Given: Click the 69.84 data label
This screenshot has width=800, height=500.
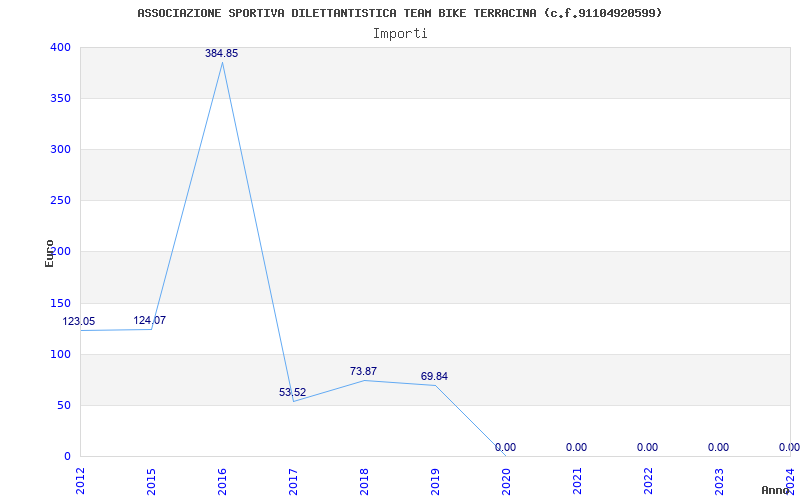Looking at the screenshot, I should (434, 377).
